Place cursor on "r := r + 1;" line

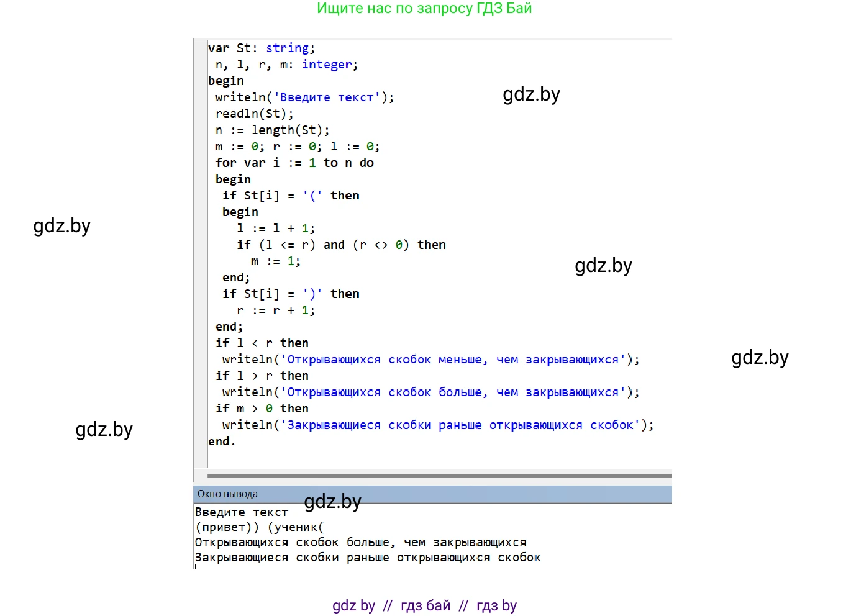coord(275,310)
